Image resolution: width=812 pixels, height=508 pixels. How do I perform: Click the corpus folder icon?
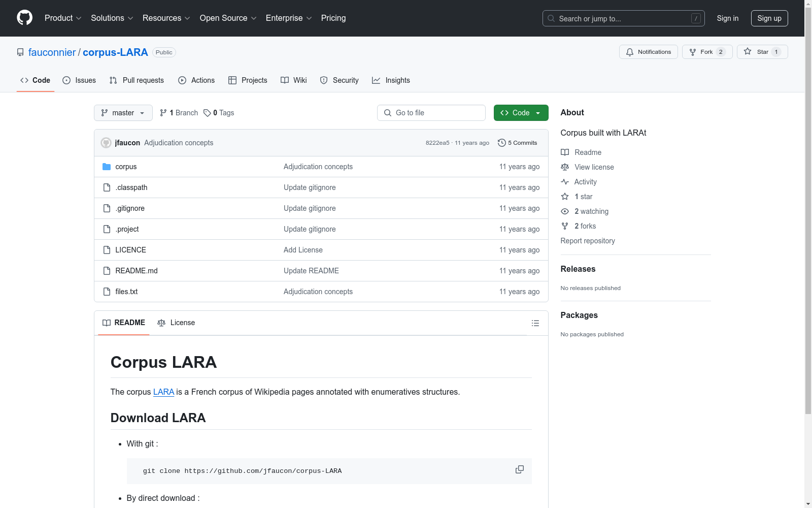[107, 167]
